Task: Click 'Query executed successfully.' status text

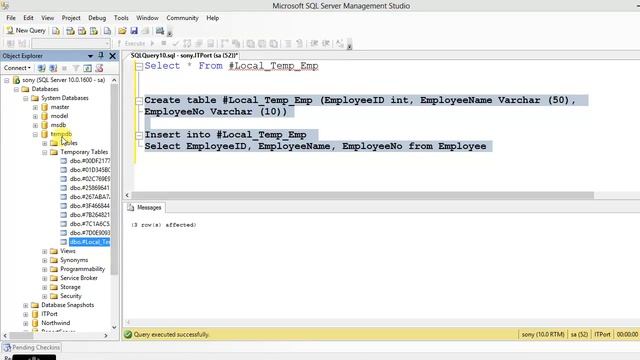Action: pos(171,335)
